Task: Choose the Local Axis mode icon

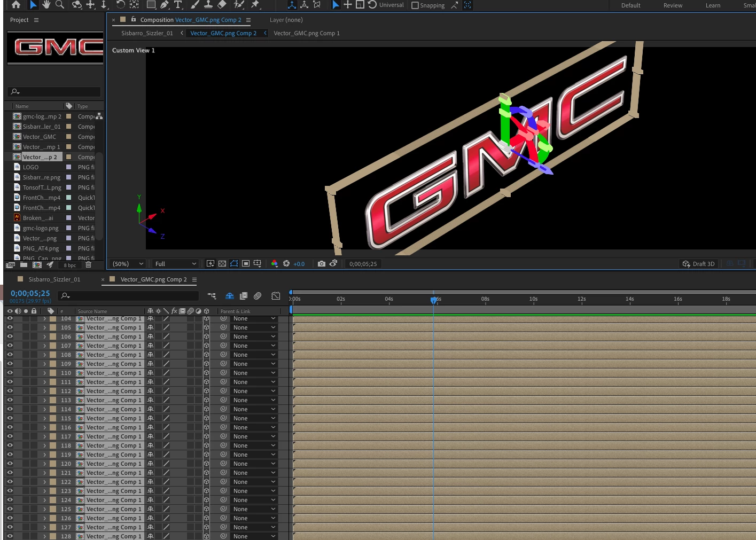Action: click(292, 5)
